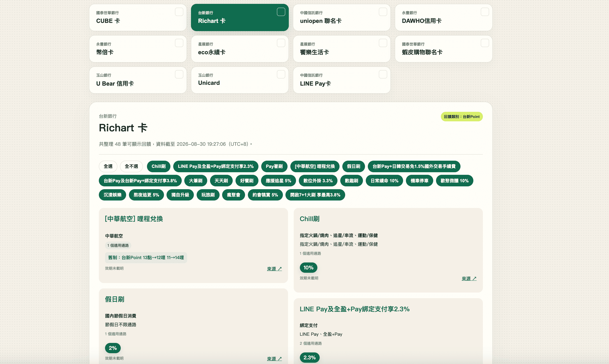
Task: Click the 回饋類別：台新Point badge
Action: [462, 117]
